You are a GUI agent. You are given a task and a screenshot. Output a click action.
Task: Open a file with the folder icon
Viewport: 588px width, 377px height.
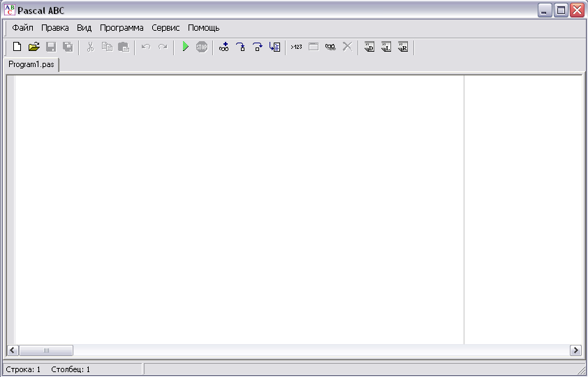(x=34, y=47)
